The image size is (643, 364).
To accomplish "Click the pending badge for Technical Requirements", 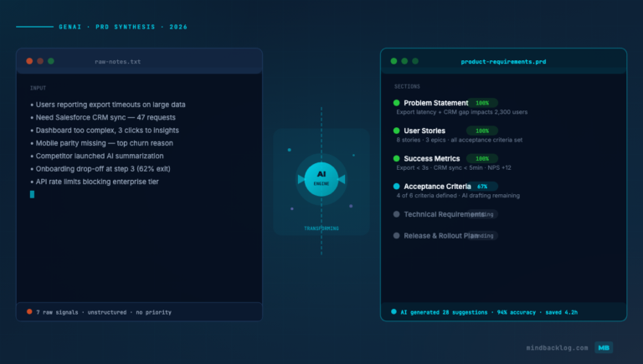I will [x=483, y=214].
